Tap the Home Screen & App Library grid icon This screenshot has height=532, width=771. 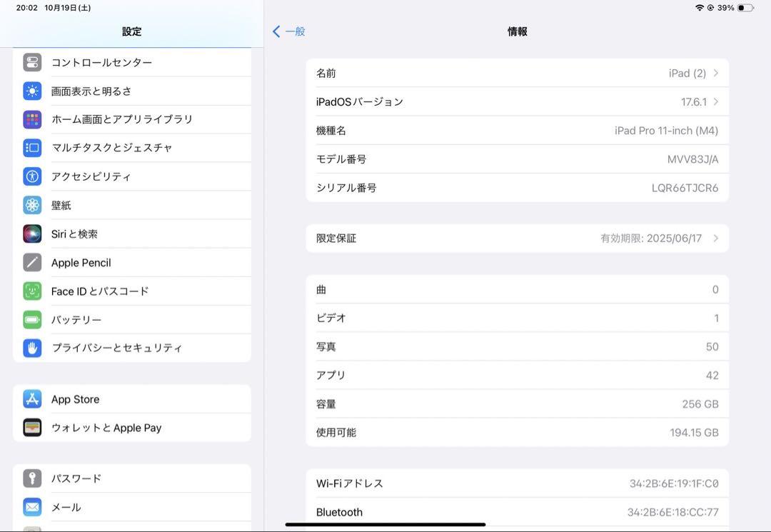[x=32, y=119]
